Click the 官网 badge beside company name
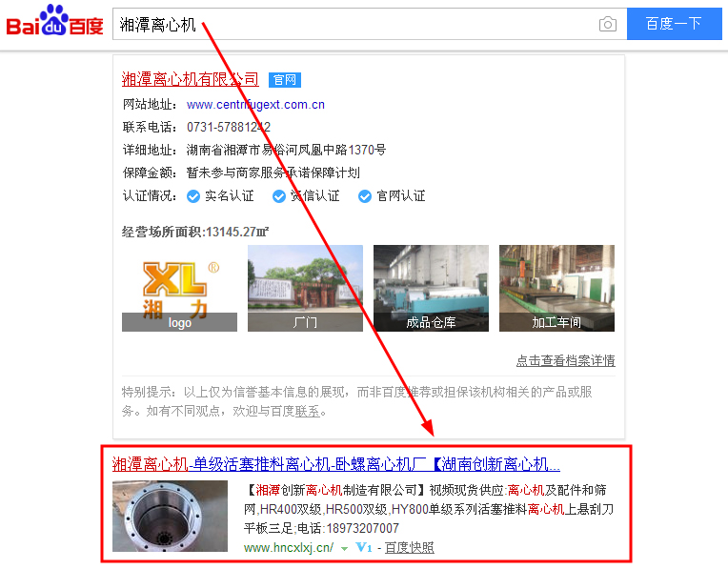The image size is (728, 569). click(x=284, y=79)
